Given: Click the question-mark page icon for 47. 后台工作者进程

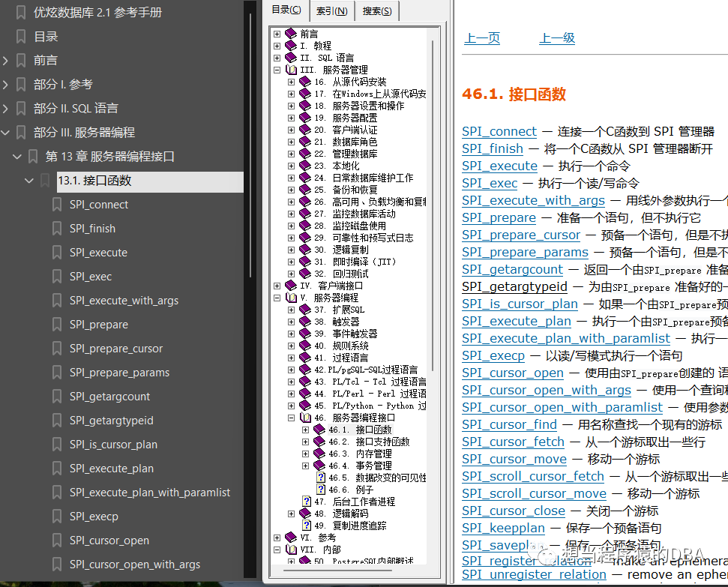Looking at the screenshot, I should pyautogui.click(x=307, y=501).
